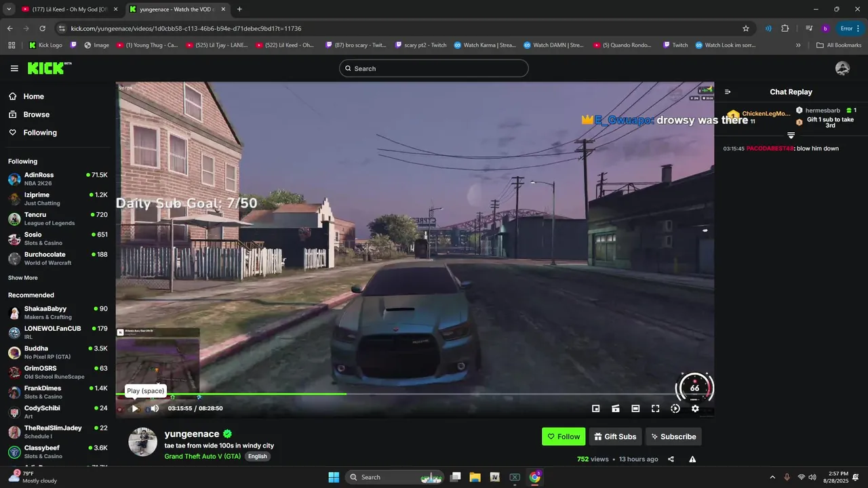Image resolution: width=868 pixels, height=488 pixels.
Task: Open a new browser tab
Action: [x=239, y=9]
